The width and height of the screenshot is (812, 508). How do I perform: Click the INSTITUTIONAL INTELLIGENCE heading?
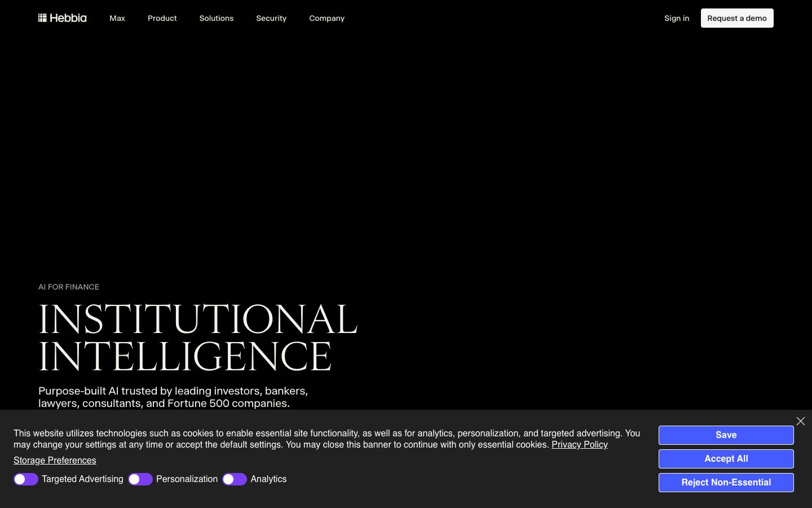[x=198, y=338]
